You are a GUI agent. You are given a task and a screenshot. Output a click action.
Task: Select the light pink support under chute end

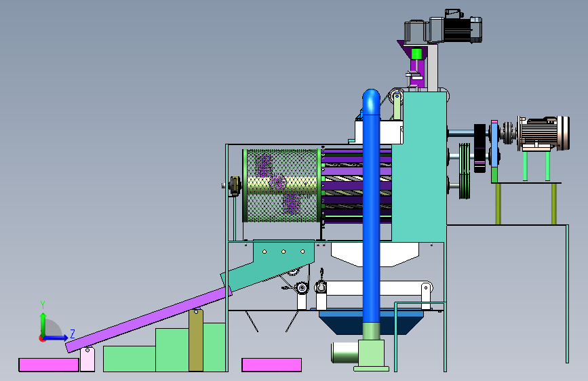pyautogui.click(x=87, y=359)
